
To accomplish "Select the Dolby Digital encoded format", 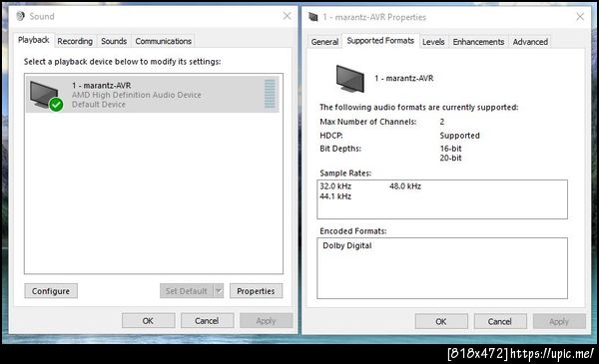I will [347, 245].
